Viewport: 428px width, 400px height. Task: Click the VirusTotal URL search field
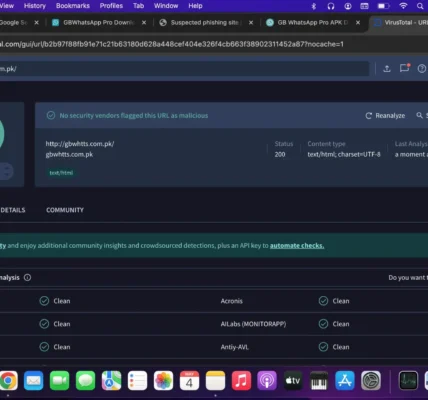click(x=184, y=69)
